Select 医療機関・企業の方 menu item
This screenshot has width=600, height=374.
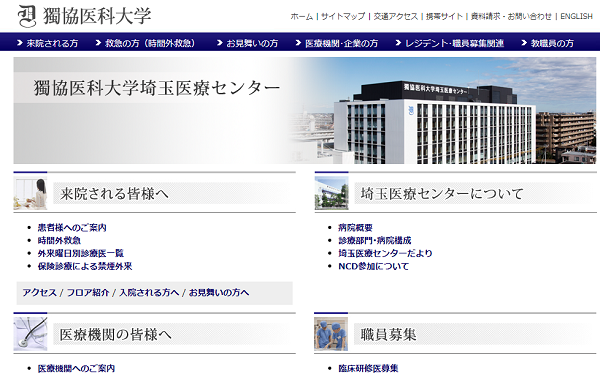coord(337,43)
